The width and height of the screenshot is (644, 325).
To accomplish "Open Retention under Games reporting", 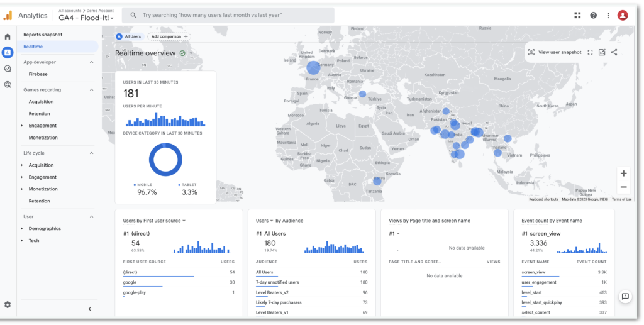I will (39, 114).
